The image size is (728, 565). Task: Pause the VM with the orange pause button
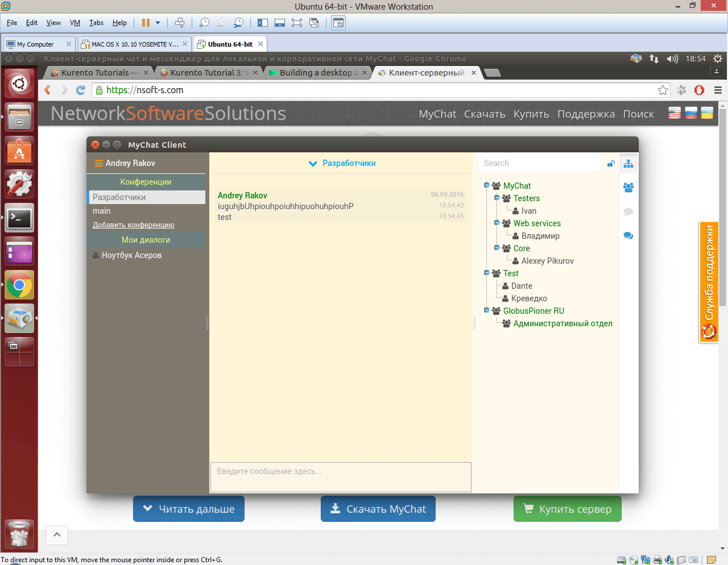(x=146, y=23)
